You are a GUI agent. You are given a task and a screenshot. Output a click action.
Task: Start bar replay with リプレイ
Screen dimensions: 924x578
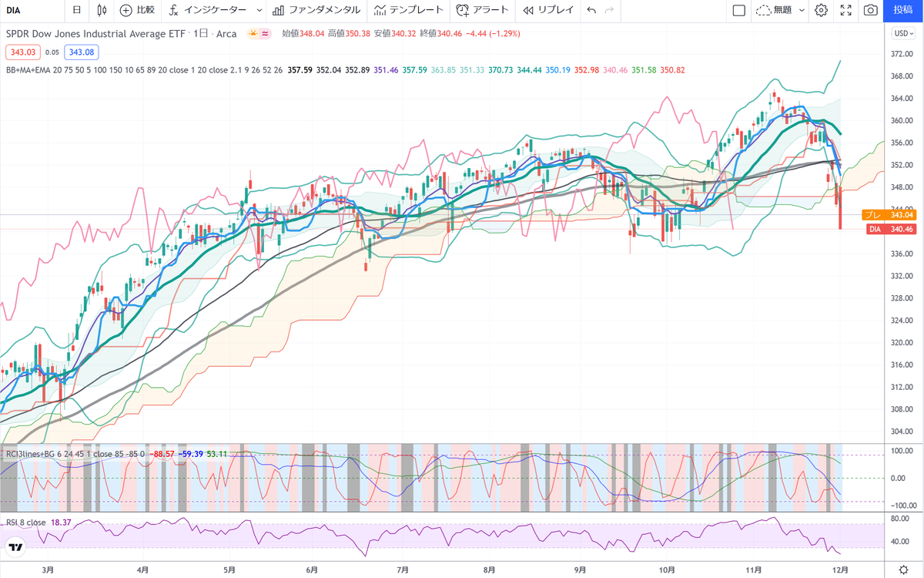tap(548, 10)
